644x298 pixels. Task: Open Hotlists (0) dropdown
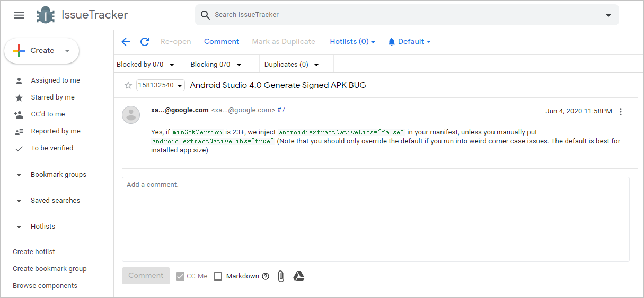pos(352,41)
